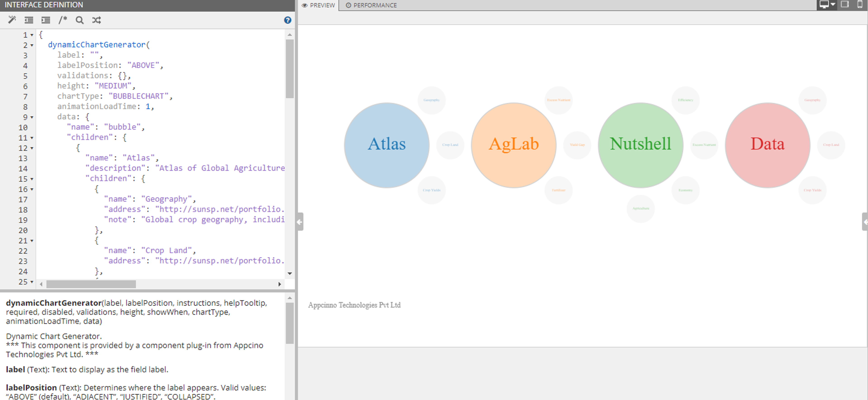Click the "MEDIUM" height value in code
868x400 pixels.
(113, 86)
